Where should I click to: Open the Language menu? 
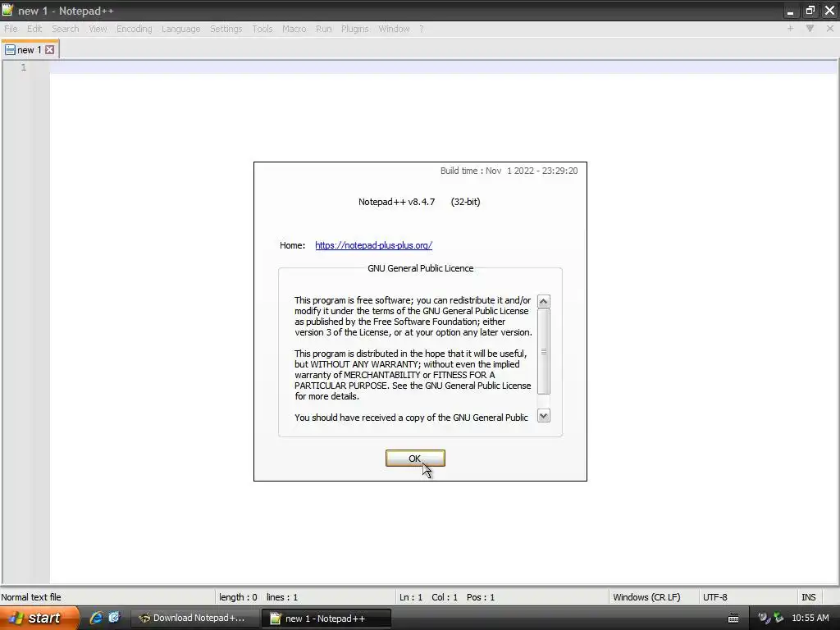point(181,29)
